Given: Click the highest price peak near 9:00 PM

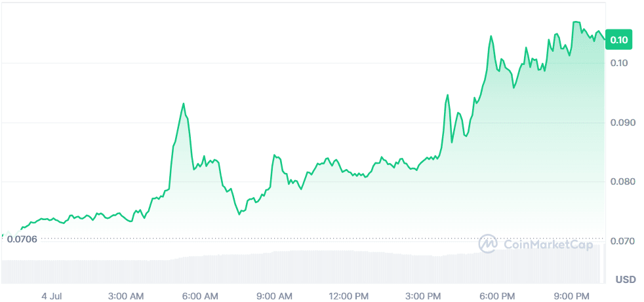Looking at the screenshot, I should (576, 22).
